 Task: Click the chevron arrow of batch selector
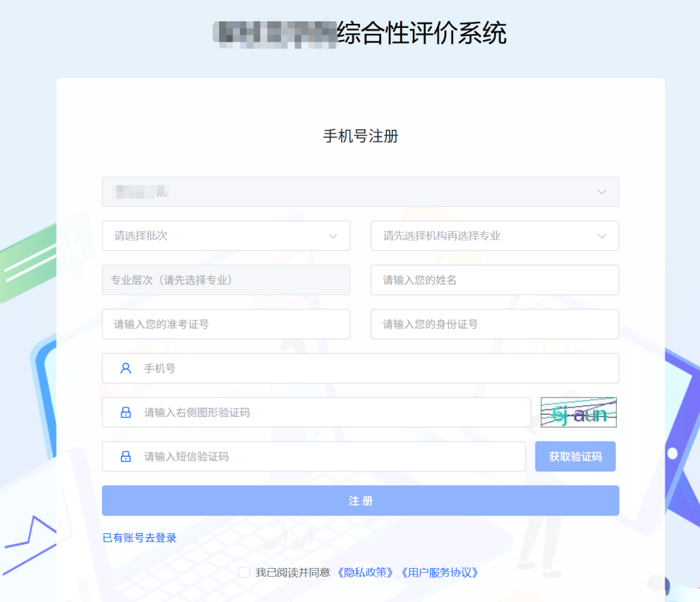click(333, 236)
